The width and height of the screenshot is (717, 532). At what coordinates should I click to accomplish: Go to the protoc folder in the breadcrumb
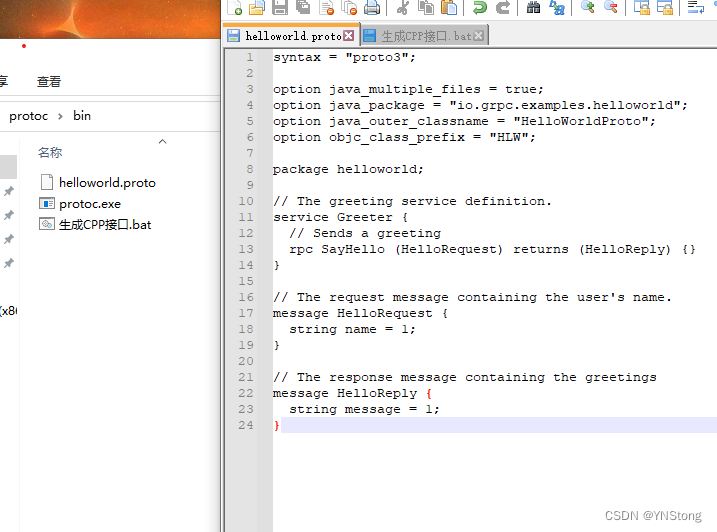(28, 116)
